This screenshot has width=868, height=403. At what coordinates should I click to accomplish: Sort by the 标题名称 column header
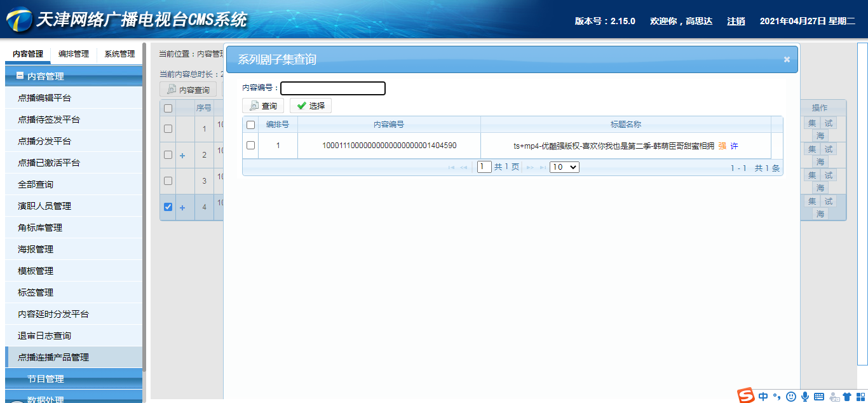[626, 125]
